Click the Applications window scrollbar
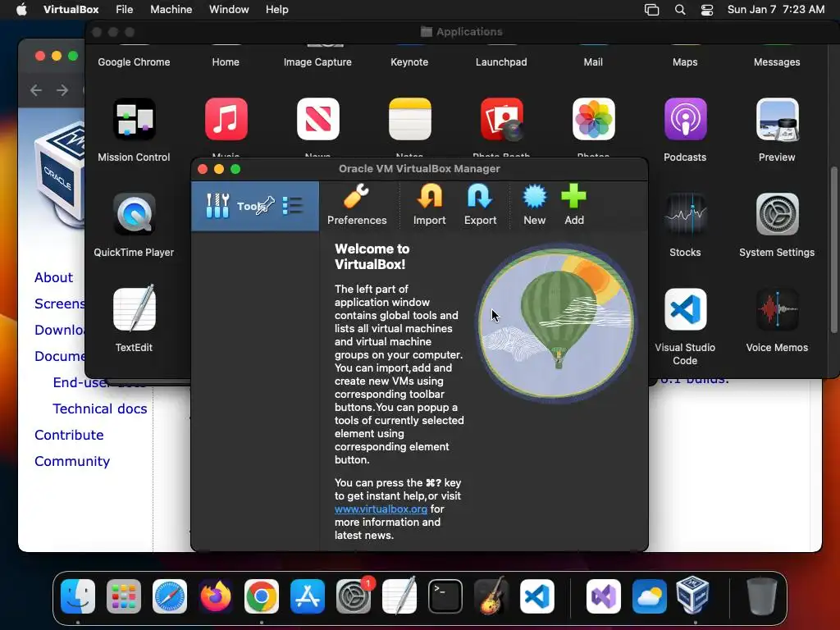The height and width of the screenshot is (630, 840). (x=833, y=251)
